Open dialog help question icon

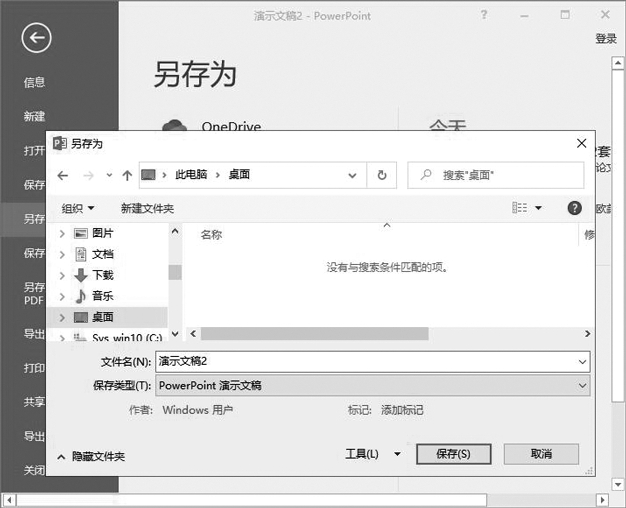tap(574, 208)
